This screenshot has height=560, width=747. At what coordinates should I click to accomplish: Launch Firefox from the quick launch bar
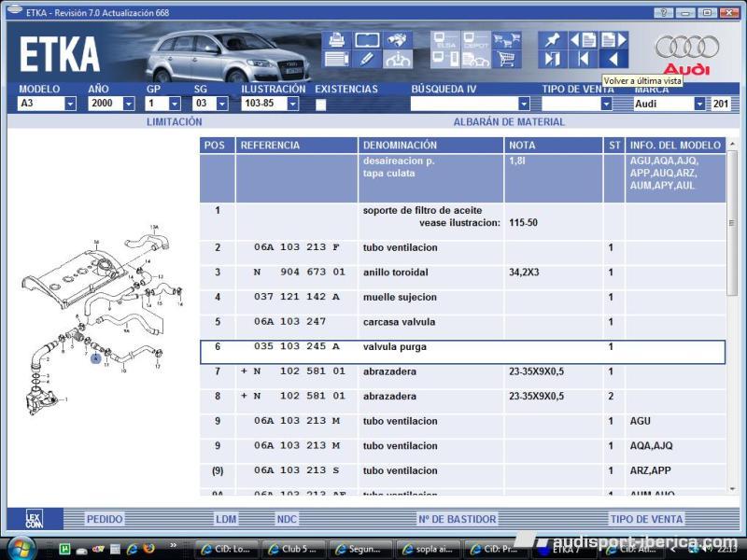[149, 549]
